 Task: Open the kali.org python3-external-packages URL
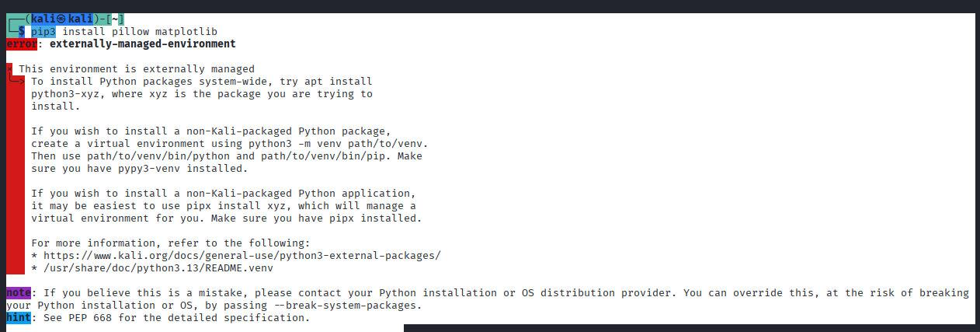[x=242, y=255]
